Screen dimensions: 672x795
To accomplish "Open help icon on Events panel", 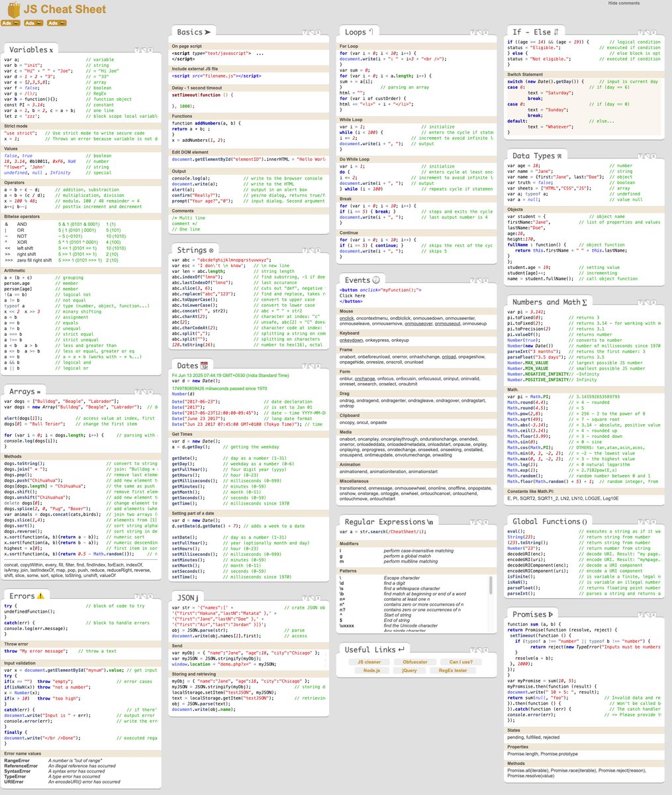I will click(x=471, y=280).
